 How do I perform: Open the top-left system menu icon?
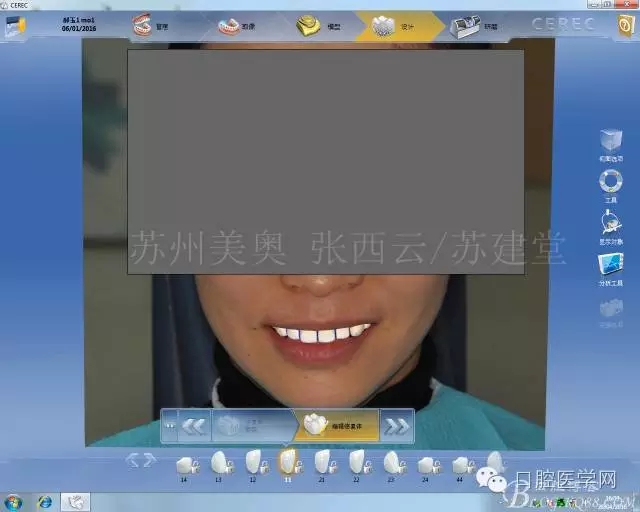(13, 25)
